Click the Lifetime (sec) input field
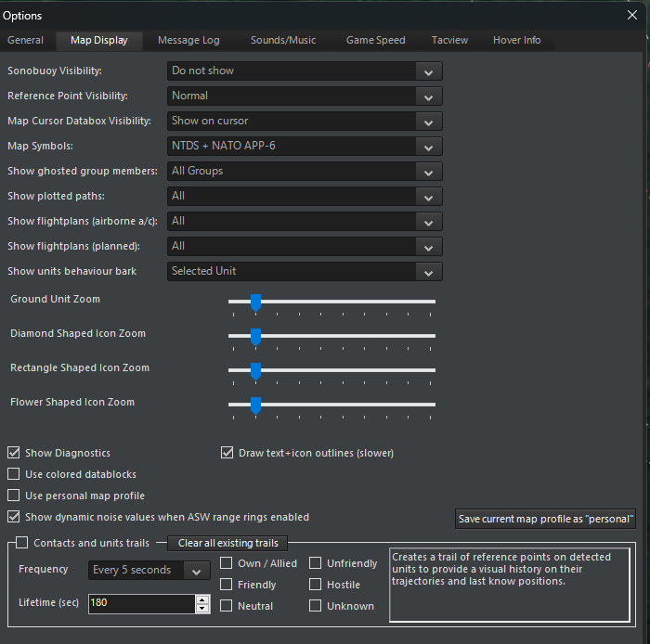 (x=141, y=603)
